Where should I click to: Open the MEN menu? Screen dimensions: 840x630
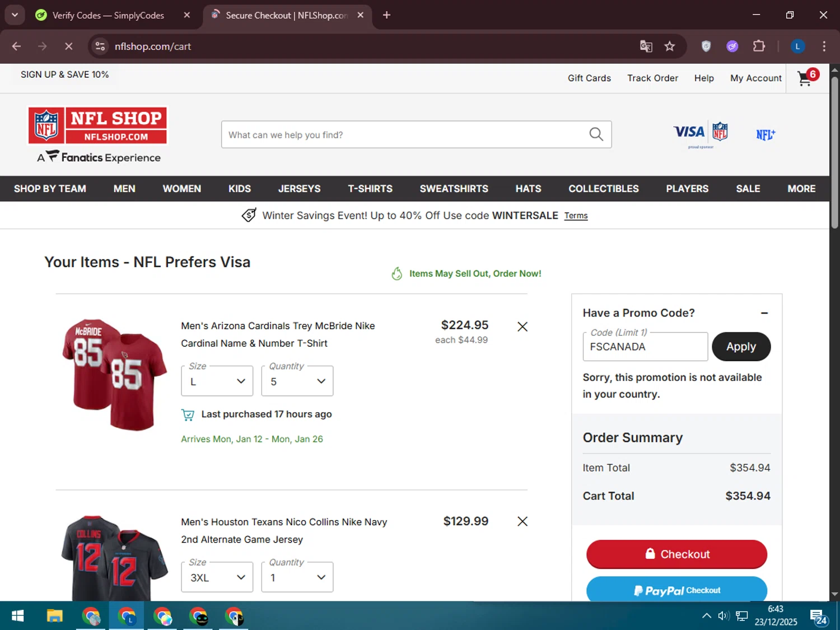[124, 189]
